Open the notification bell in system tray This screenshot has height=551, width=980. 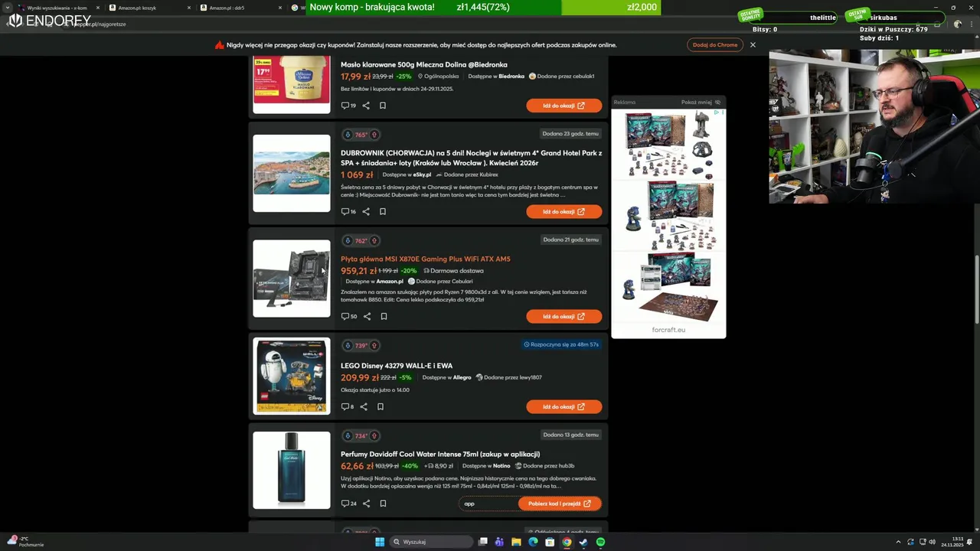(x=971, y=542)
